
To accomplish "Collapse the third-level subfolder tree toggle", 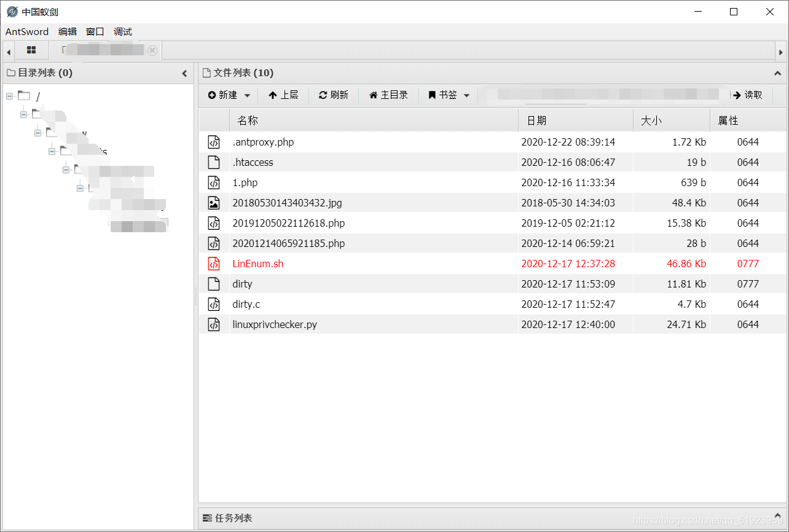I will [52, 151].
